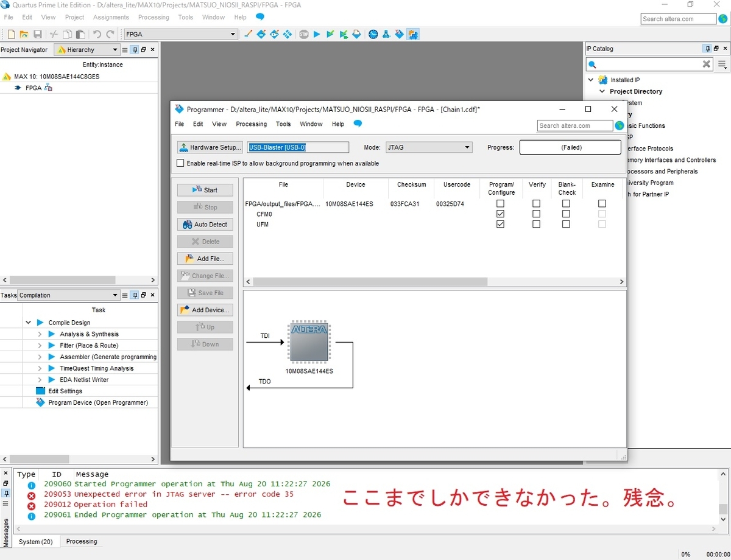Open the Hierarchy dropdown in Project Navigator
Screen dimensions: 731x560
(87, 50)
